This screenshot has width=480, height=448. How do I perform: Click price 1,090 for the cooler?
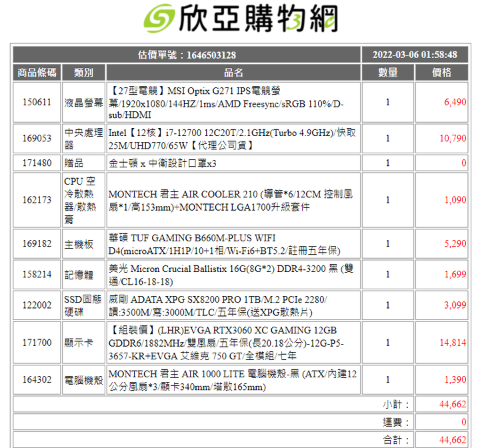455,200
